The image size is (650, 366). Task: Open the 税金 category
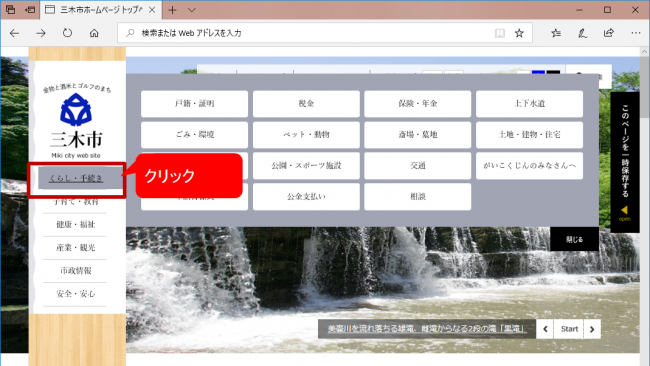[x=306, y=104]
